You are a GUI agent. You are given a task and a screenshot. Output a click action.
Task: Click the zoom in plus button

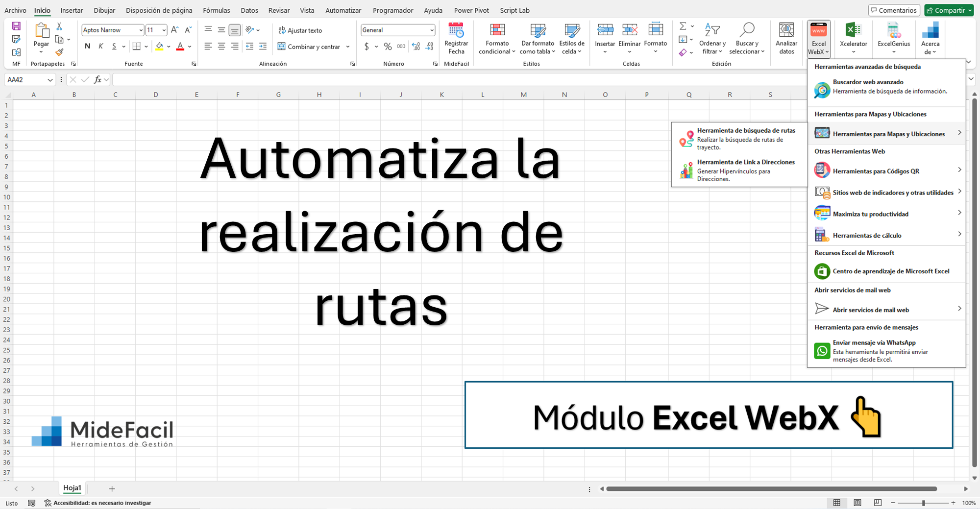[x=953, y=503]
